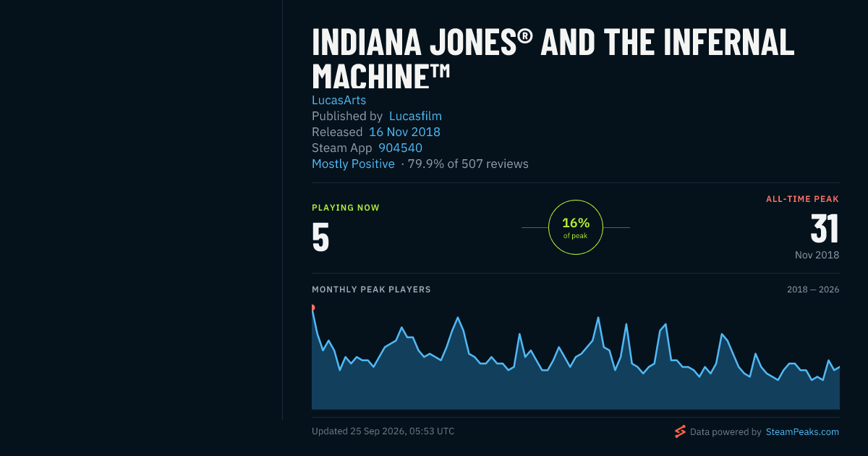Click the Monthly Peak Players heading
Screen dimensions: 868x456
pyautogui.click(x=371, y=290)
